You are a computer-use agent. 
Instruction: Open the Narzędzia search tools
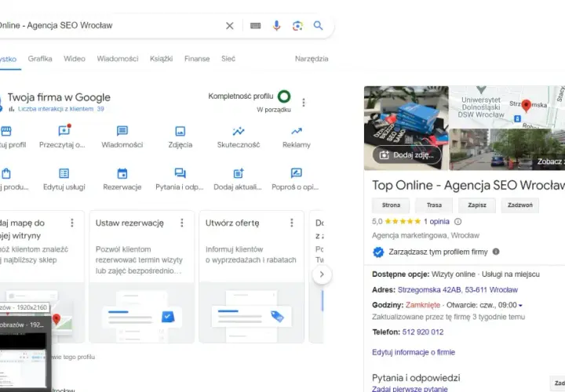pyautogui.click(x=312, y=59)
